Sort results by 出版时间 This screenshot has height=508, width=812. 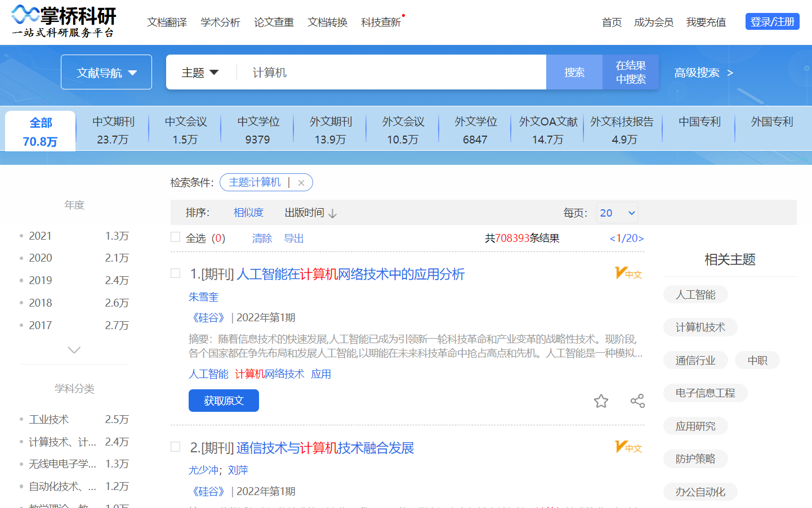[304, 213]
